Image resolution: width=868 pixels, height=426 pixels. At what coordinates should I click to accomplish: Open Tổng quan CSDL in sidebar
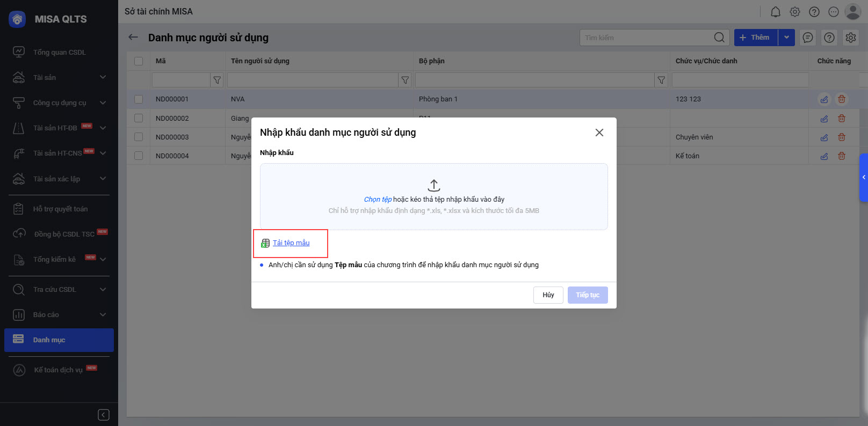pyautogui.click(x=59, y=52)
